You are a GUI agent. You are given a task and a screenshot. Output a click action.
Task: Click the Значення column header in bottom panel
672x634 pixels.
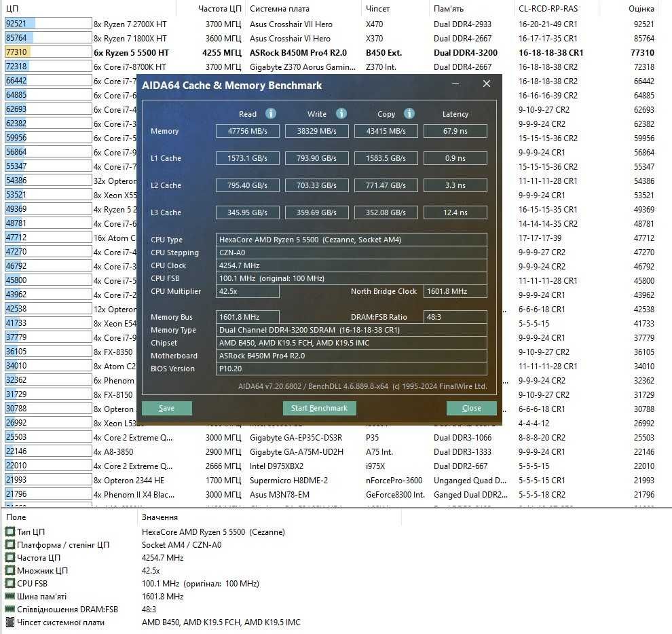click(x=160, y=517)
